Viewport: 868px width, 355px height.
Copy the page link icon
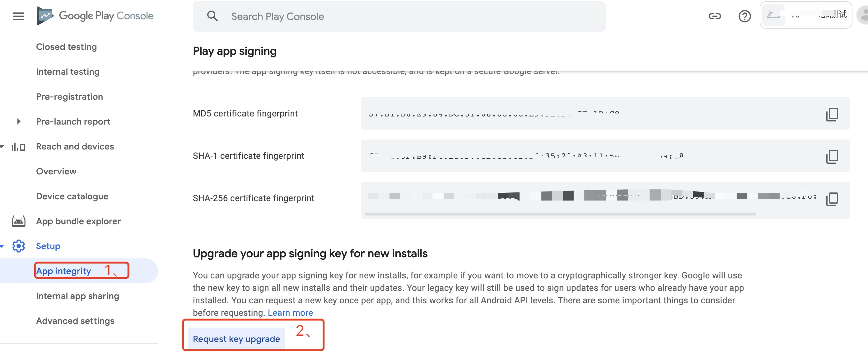pos(714,16)
